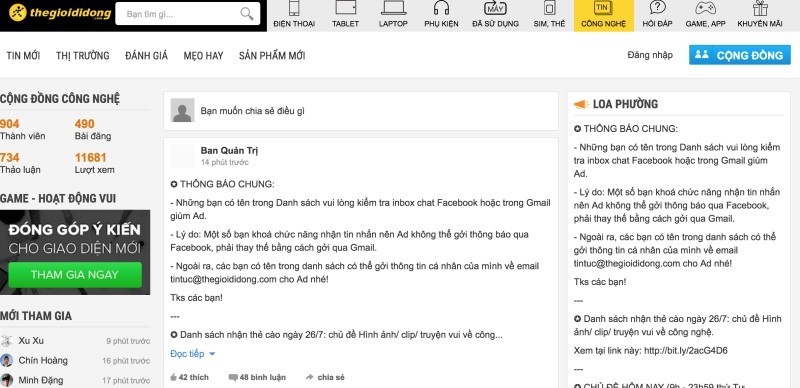Open the Hỏi đáp question icon
This screenshot has width=800, height=388.
pos(658,8)
